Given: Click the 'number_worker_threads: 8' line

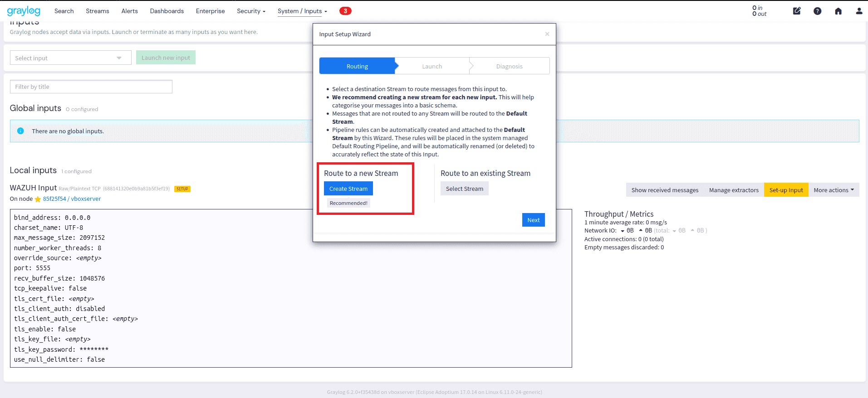Looking at the screenshot, I should pos(58,248).
